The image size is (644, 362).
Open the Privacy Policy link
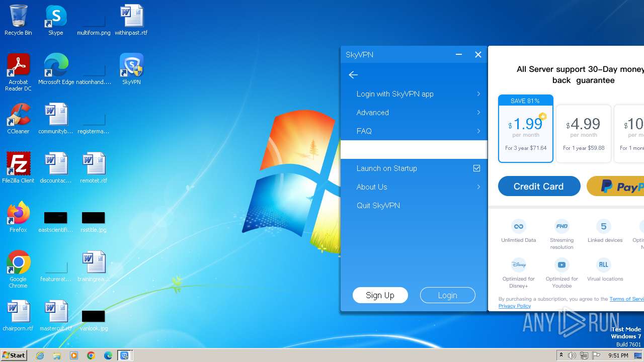[515, 306]
